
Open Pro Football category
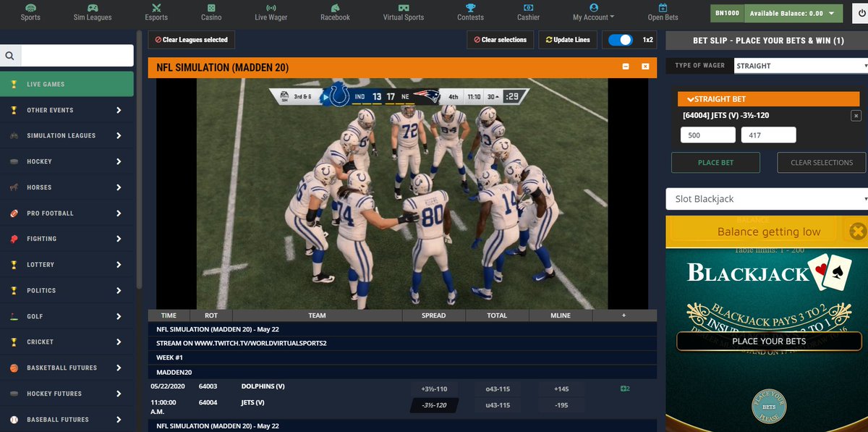click(x=67, y=213)
